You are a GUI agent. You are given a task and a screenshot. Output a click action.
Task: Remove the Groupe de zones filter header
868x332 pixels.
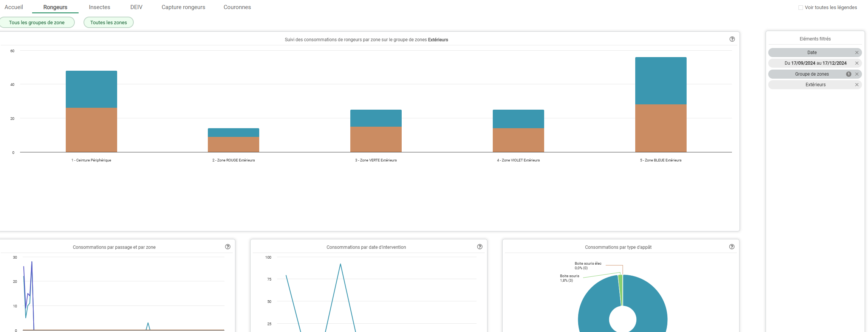pos(857,74)
